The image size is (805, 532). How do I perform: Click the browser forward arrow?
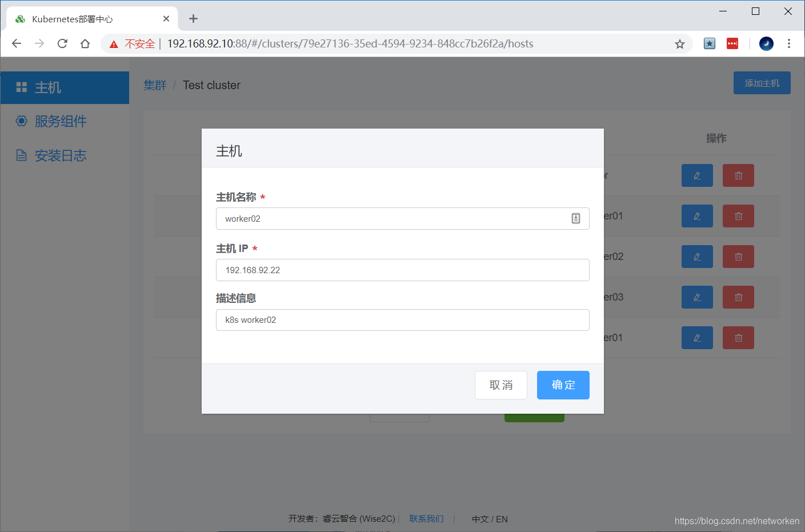(x=39, y=44)
